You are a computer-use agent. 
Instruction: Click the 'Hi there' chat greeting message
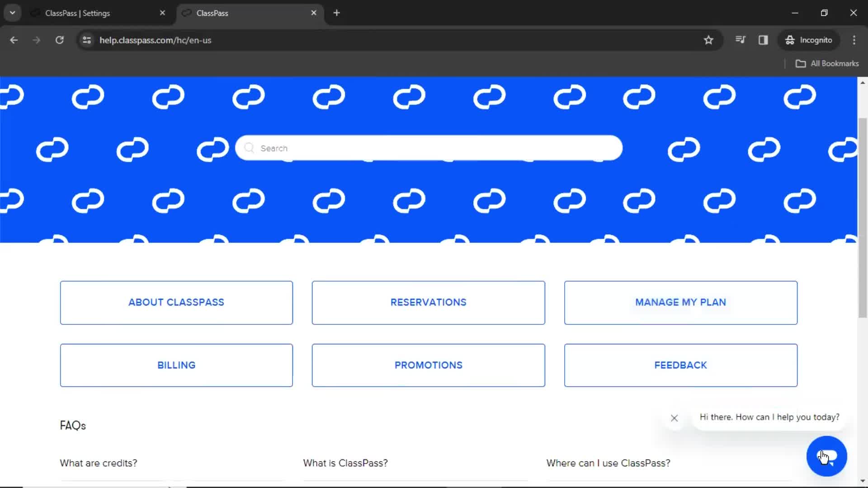[x=769, y=417]
